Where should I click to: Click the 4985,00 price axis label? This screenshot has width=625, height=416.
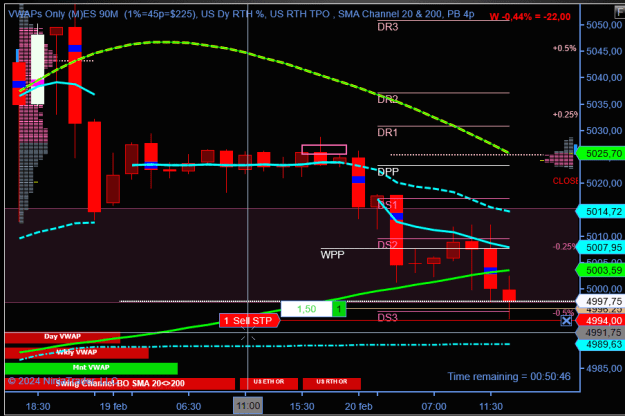point(604,368)
